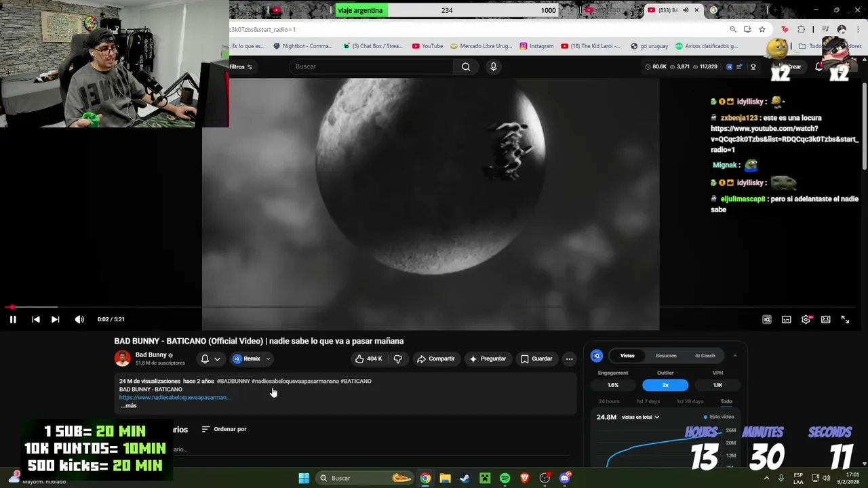Image resolution: width=868 pixels, height=488 pixels.
Task: Focus the YouTube Buscar search field
Action: click(372, 66)
